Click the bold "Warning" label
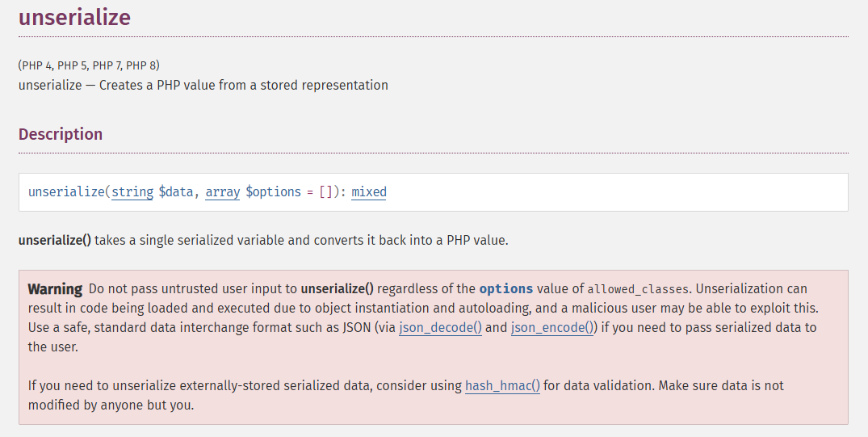 coord(55,288)
